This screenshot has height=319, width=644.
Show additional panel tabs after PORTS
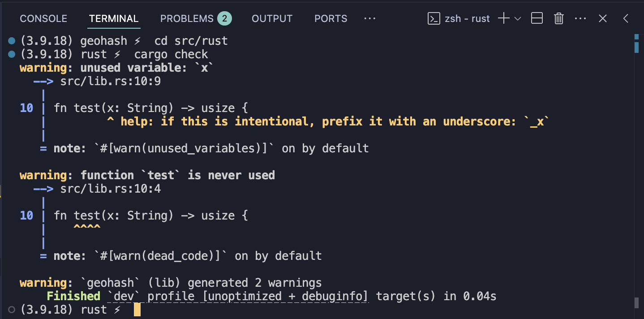click(x=369, y=18)
